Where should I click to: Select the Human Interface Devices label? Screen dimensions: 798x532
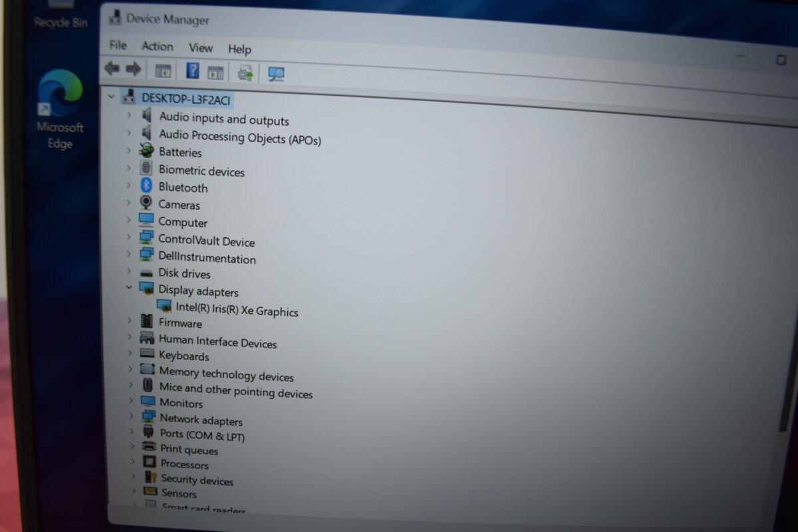[217, 341]
